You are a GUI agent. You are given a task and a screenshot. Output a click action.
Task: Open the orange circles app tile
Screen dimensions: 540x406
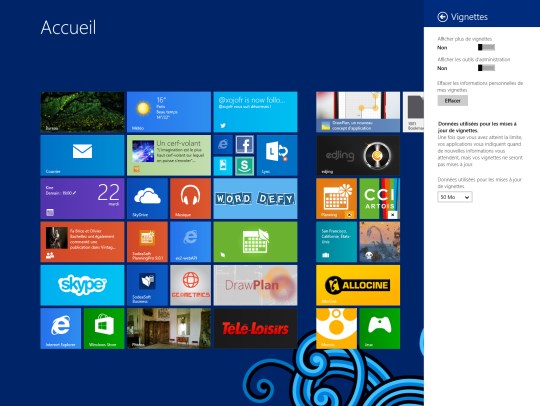[x=336, y=329]
